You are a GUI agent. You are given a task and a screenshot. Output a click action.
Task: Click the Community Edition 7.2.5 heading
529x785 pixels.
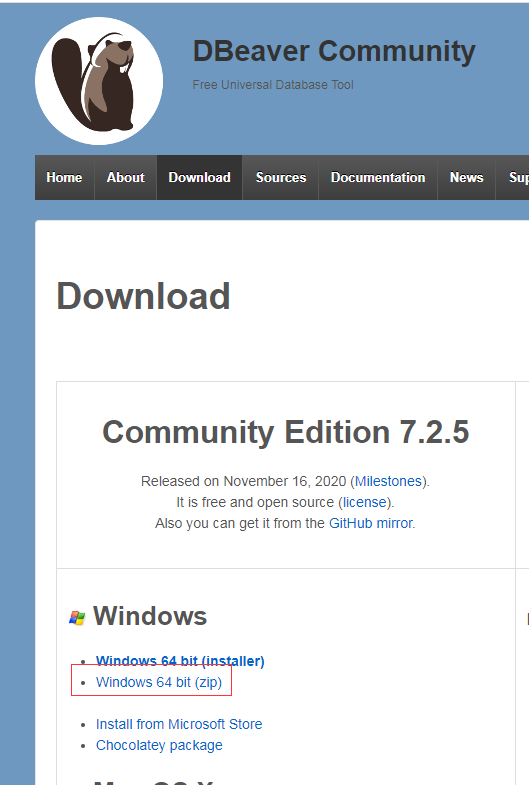[x=286, y=432]
